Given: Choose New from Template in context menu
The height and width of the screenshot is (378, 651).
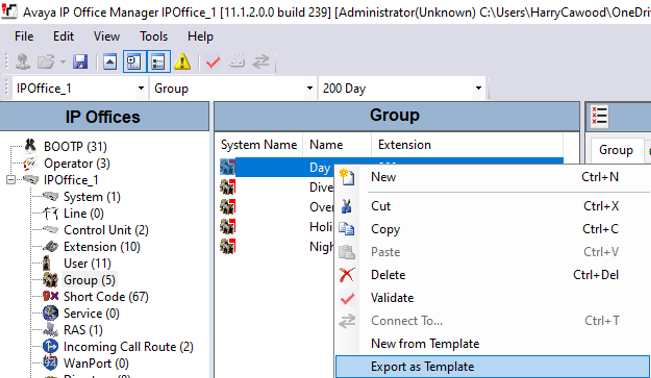Looking at the screenshot, I should [x=492, y=344].
